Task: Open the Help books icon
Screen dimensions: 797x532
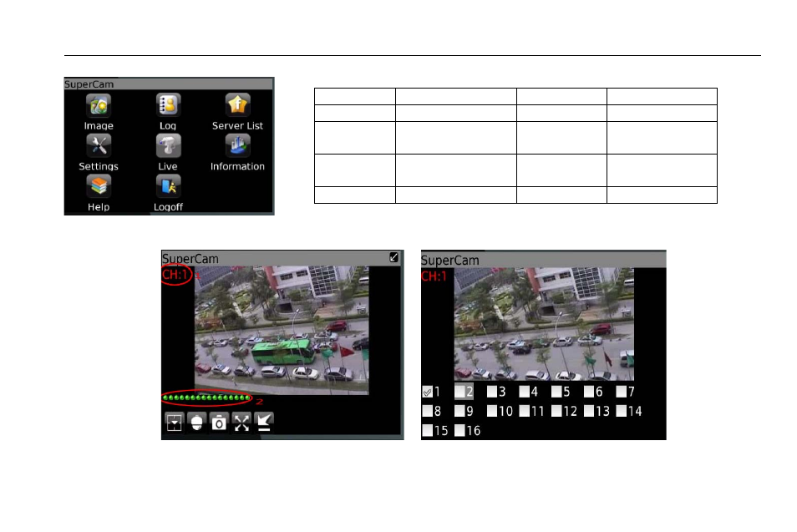Action: pos(99,186)
